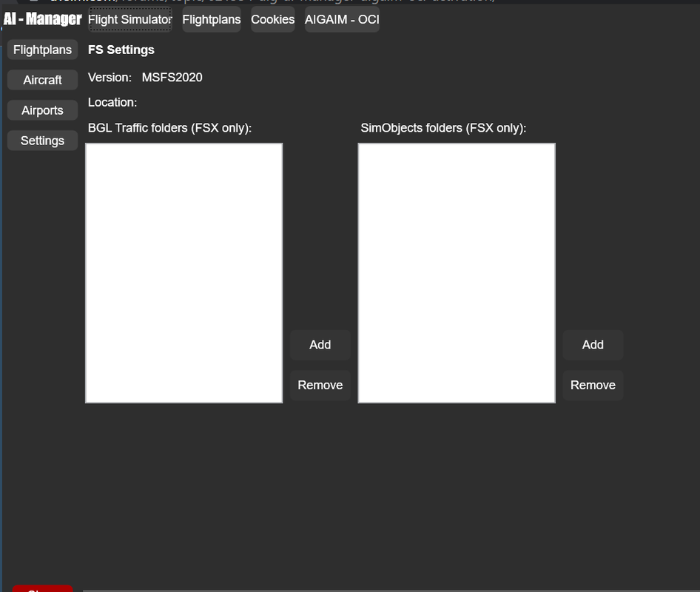The width and height of the screenshot is (700, 592).
Task: Open Settings in the left sidebar
Action: (x=42, y=141)
